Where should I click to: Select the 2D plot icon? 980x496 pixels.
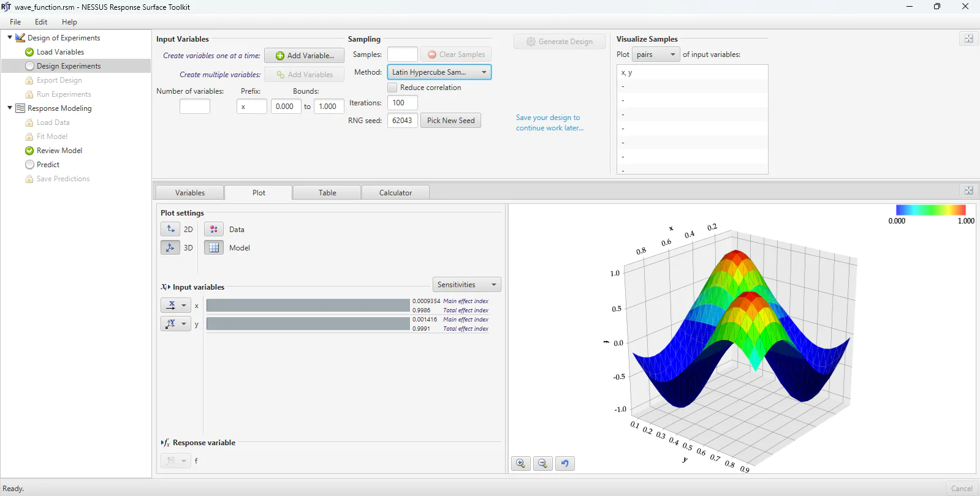pos(170,229)
